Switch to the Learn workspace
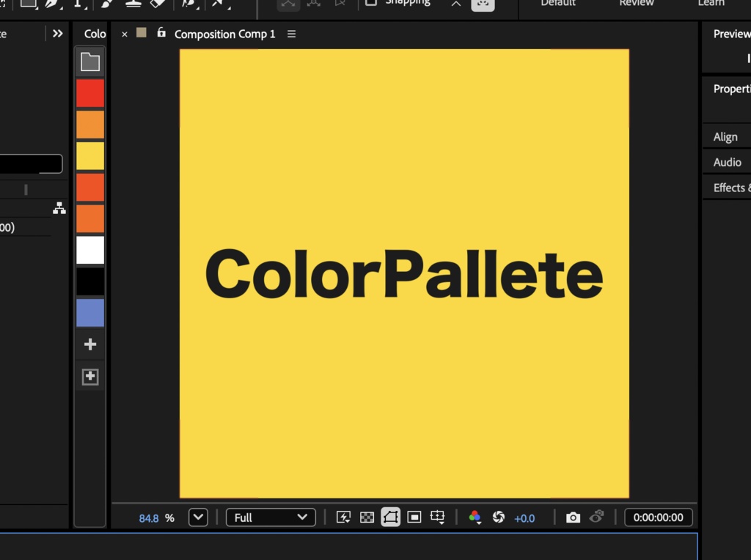The height and width of the screenshot is (560, 751). [710, 4]
